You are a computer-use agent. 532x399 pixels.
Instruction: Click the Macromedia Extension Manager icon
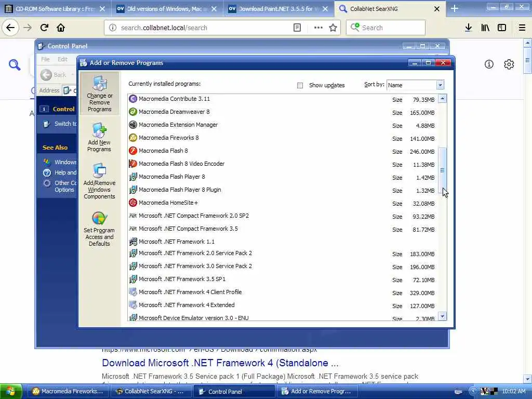(x=133, y=125)
